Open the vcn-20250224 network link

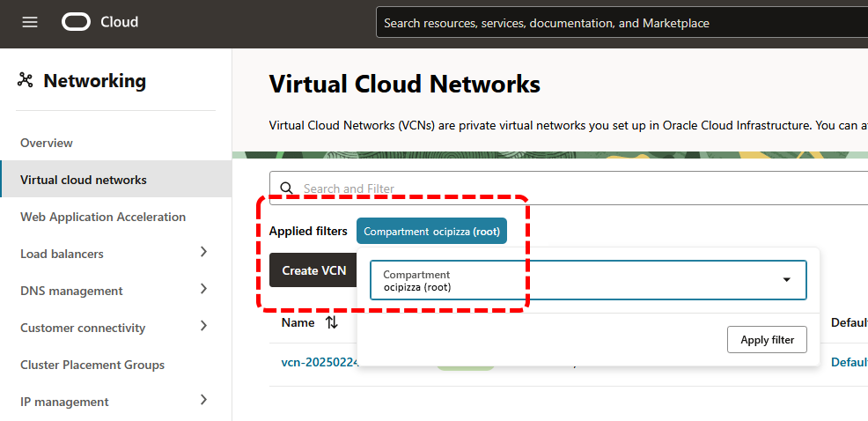point(317,362)
